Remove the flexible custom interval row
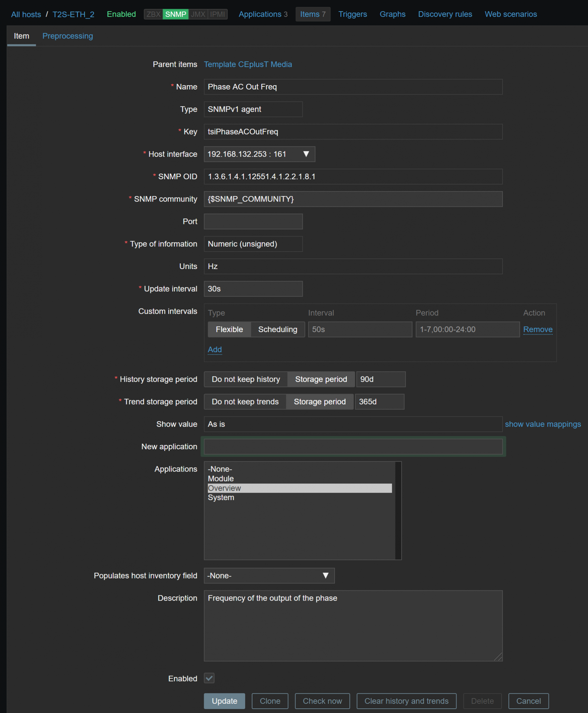Screen dimensions: 588x713 pyautogui.click(x=538, y=329)
